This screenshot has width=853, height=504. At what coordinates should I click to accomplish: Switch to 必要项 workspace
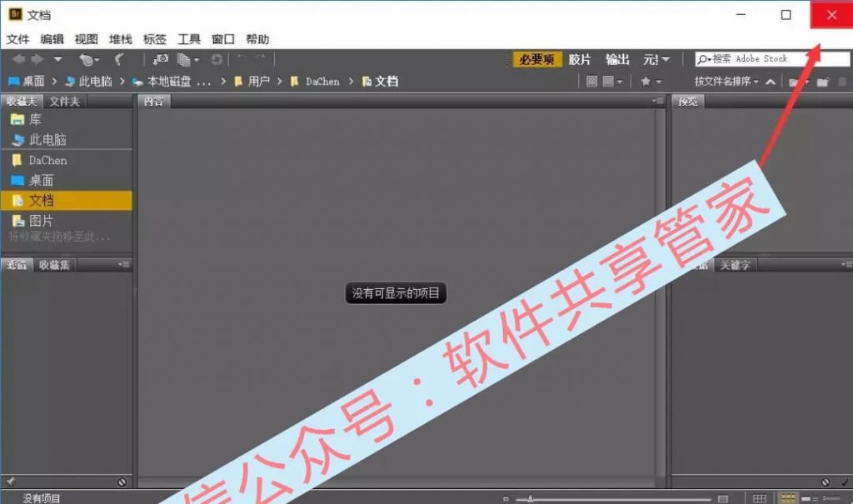[536, 59]
